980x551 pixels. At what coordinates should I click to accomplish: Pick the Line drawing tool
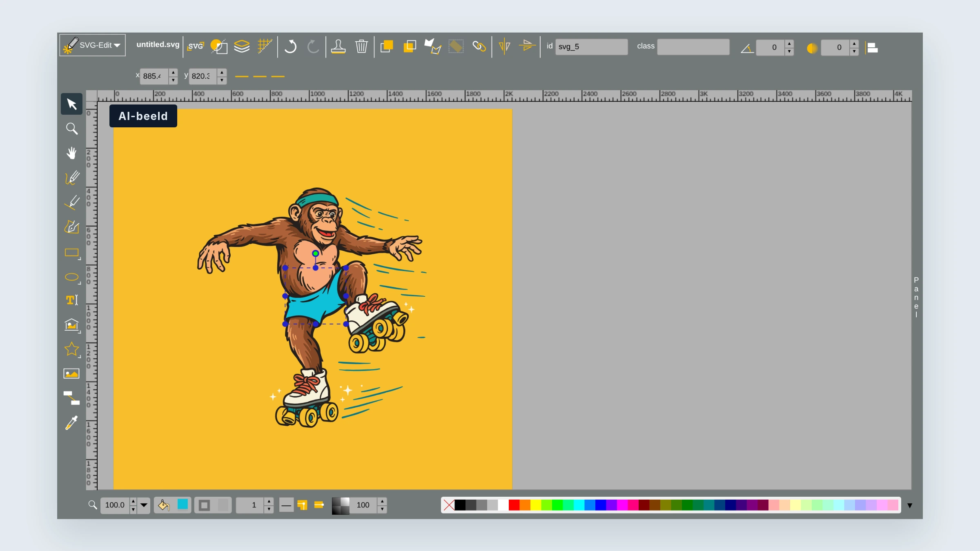pos(71,202)
